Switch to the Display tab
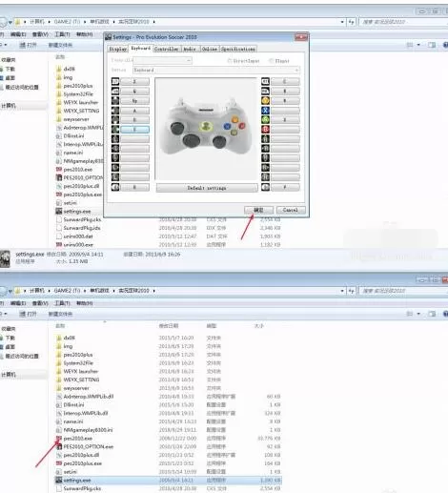Screen dimensions: 448x493 [x=118, y=49]
